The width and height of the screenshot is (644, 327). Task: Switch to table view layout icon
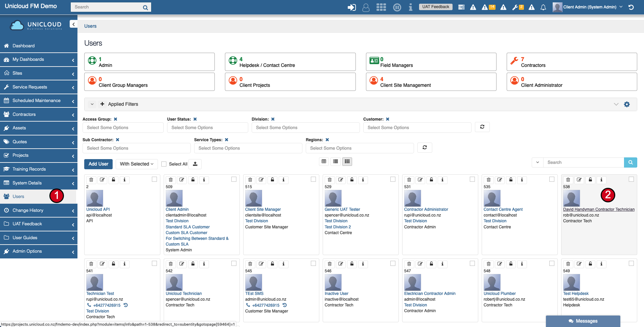coord(324,161)
